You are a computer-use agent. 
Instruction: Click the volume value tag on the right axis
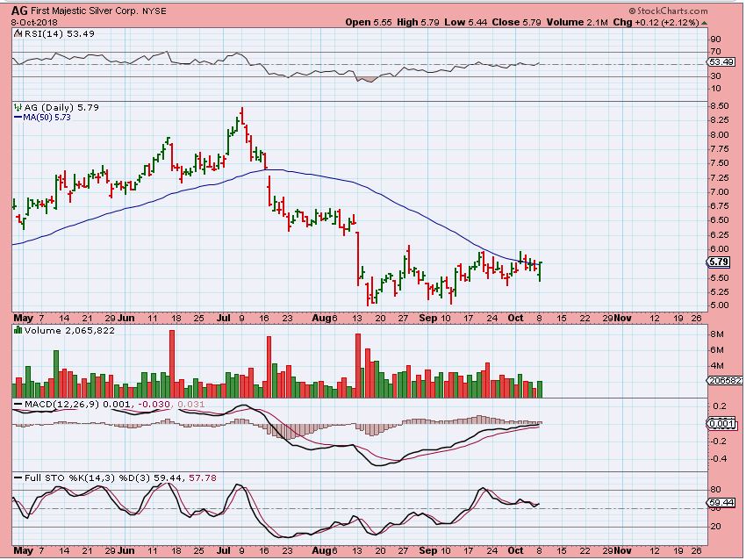(x=725, y=381)
